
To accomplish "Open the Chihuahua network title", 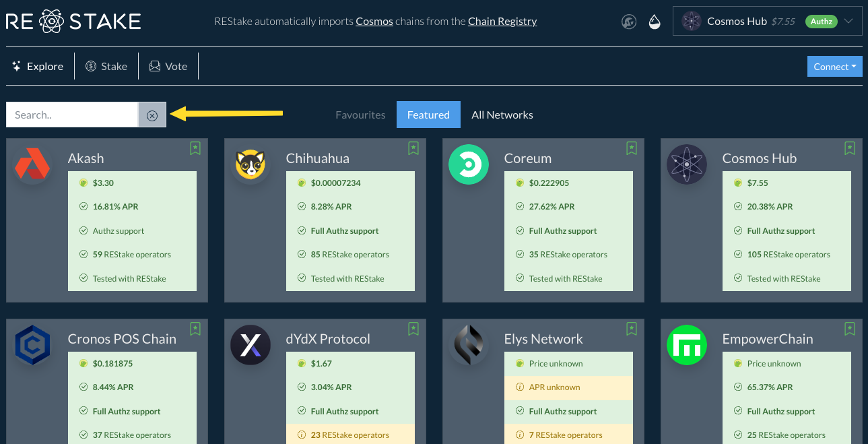I will [319, 158].
